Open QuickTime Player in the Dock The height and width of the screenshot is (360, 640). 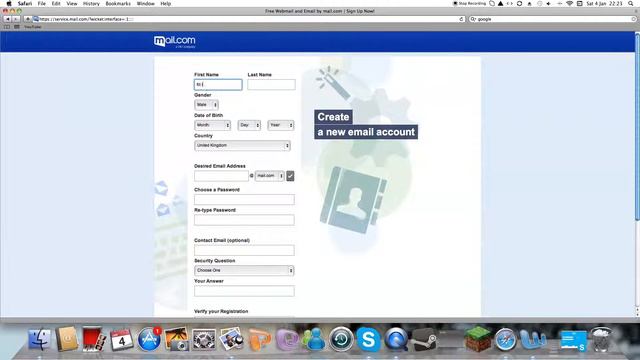point(396,340)
